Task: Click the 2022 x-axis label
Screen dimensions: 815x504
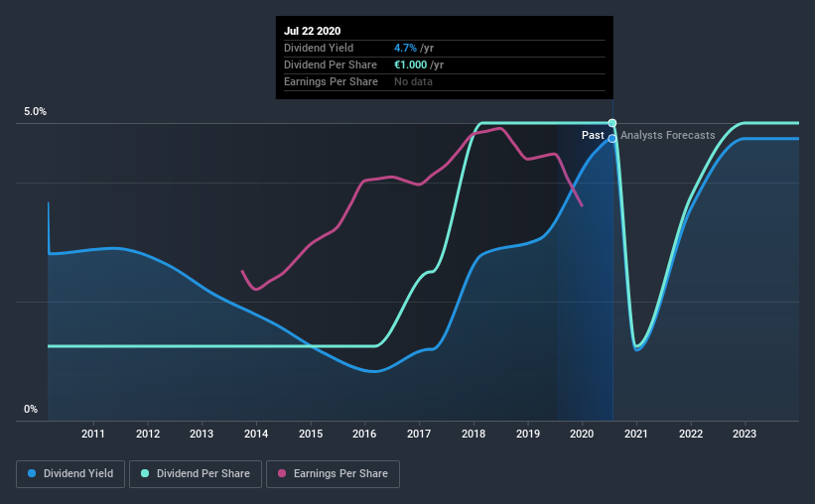Action: 691,434
